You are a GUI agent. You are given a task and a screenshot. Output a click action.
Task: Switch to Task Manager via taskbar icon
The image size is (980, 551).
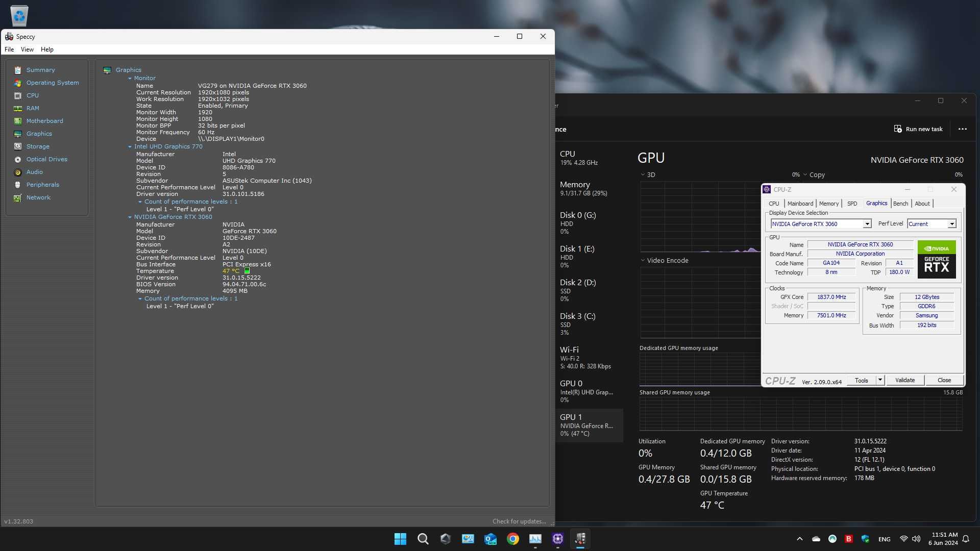[535, 539]
